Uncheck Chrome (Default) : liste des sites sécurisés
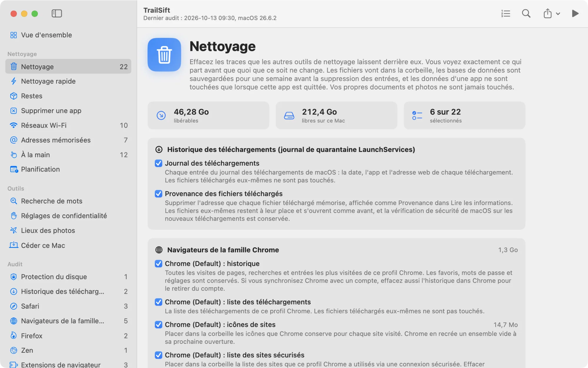588x368 pixels. pos(158,355)
